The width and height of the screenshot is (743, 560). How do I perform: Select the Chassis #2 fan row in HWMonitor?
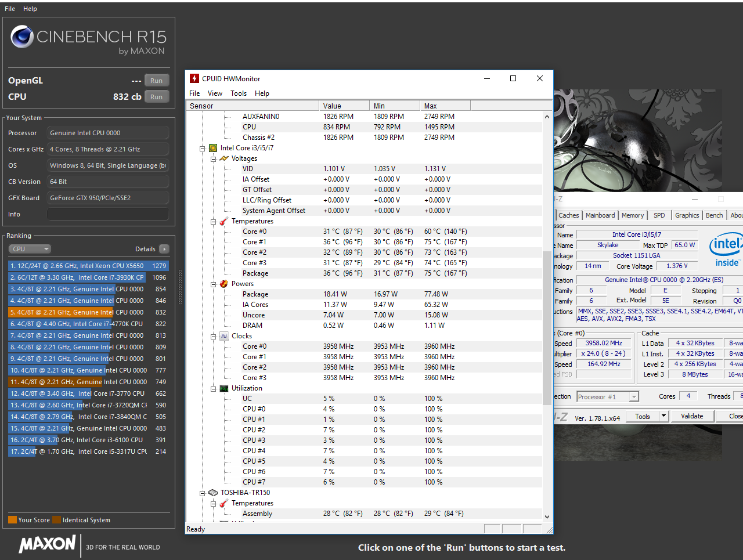(365, 138)
